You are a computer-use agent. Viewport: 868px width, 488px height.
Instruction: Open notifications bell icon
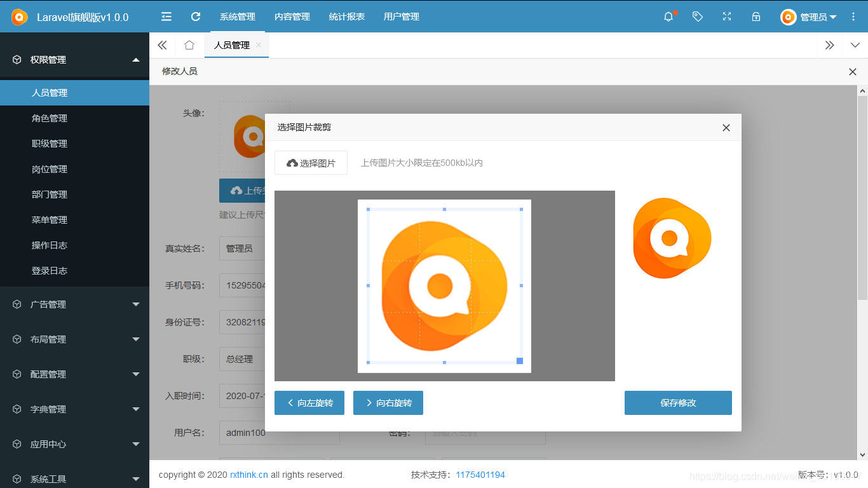pos(668,17)
